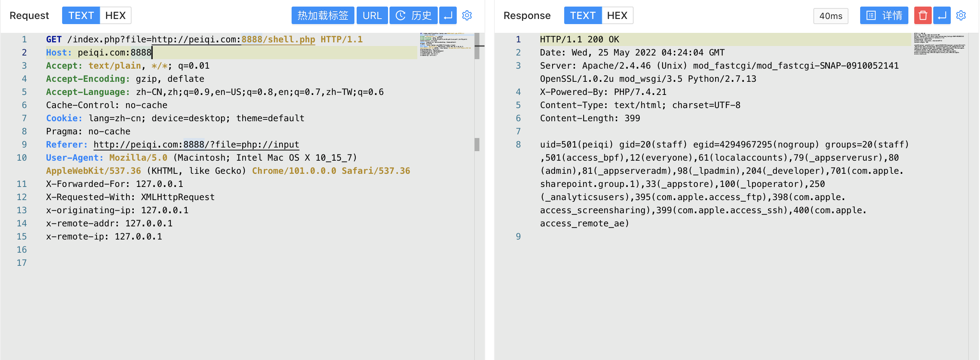Click the 'Request' panel title label
The height and width of the screenshot is (360, 980).
[29, 16]
